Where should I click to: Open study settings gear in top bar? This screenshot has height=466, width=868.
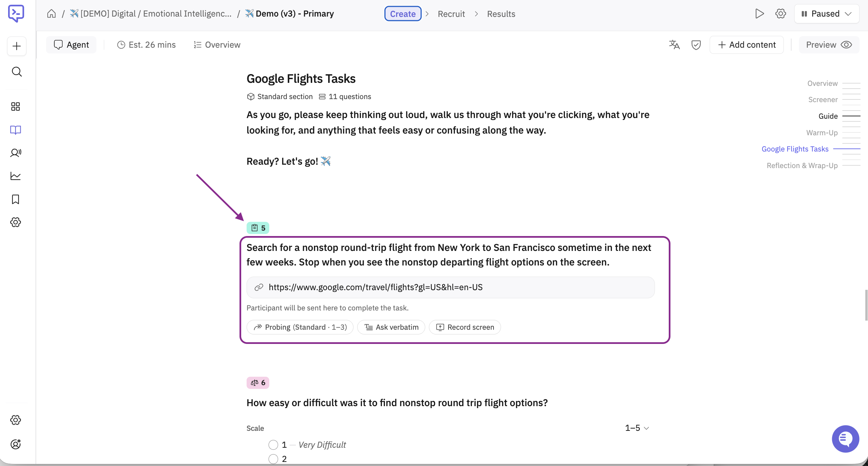pyautogui.click(x=781, y=14)
